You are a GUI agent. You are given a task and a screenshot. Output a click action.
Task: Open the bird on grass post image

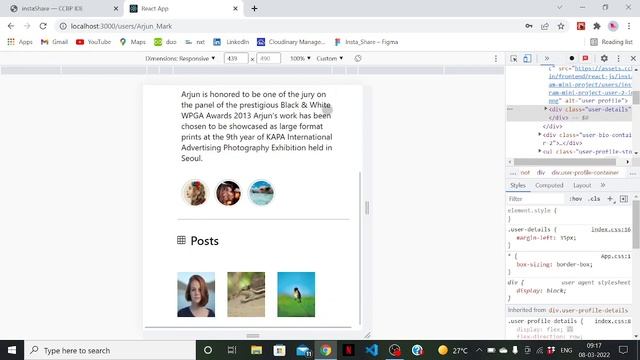pos(296,294)
